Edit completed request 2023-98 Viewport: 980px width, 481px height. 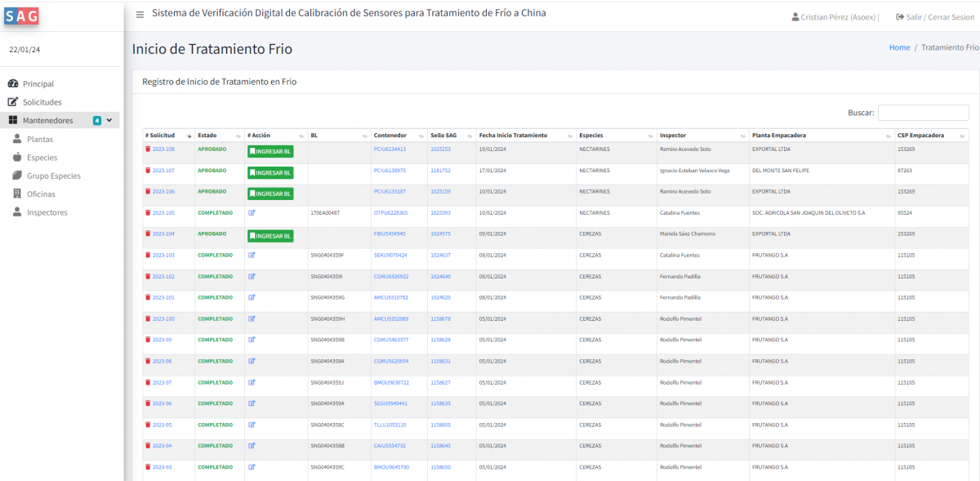[252, 361]
